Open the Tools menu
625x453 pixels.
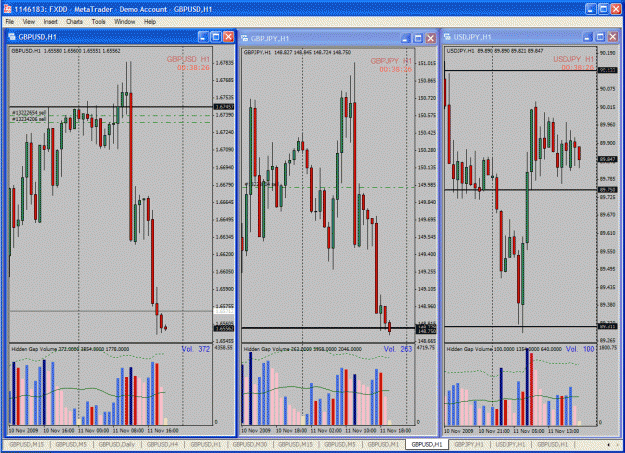98,22
